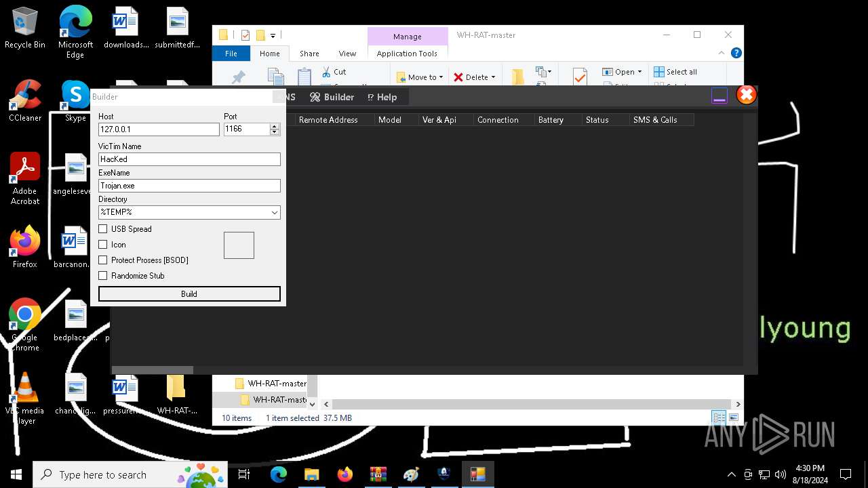
Task: Open the Directory dropdown showing %TEMP%
Action: 189,212
